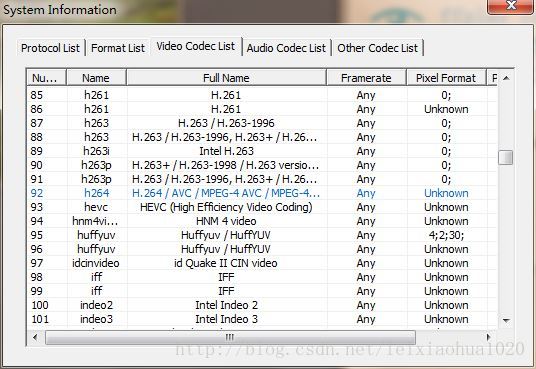Select the h264 codec name
536x369 pixels.
click(96, 193)
